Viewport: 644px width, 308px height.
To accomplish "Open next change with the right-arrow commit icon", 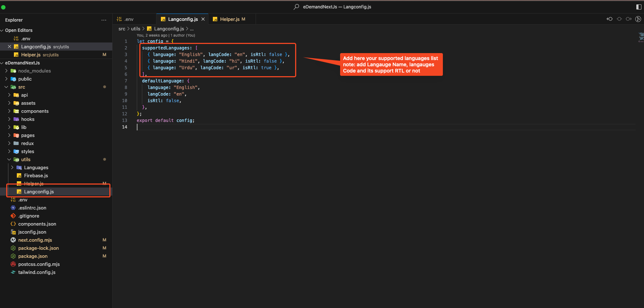I will click(x=629, y=19).
